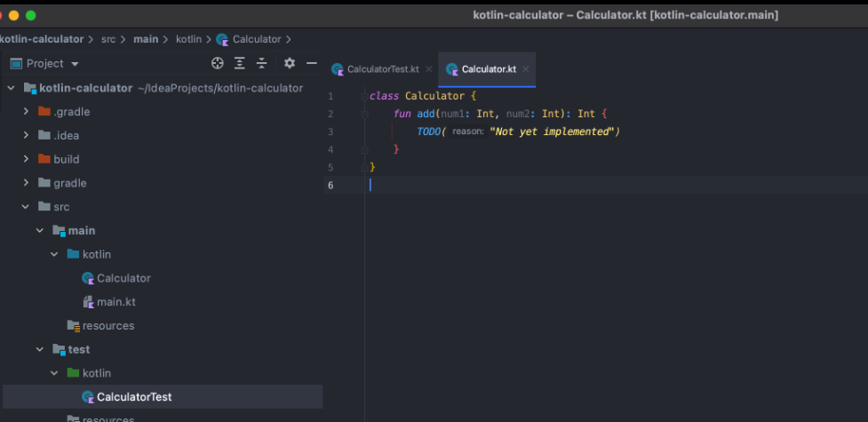Screen dimensions: 868x422
Task: Select main.kt in project tree
Action: click(x=116, y=302)
